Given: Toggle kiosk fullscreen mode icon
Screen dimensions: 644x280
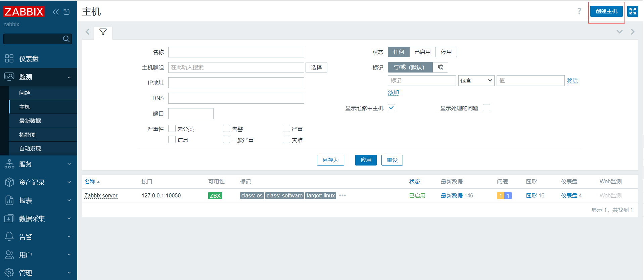Looking at the screenshot, I should coord(633,11).
